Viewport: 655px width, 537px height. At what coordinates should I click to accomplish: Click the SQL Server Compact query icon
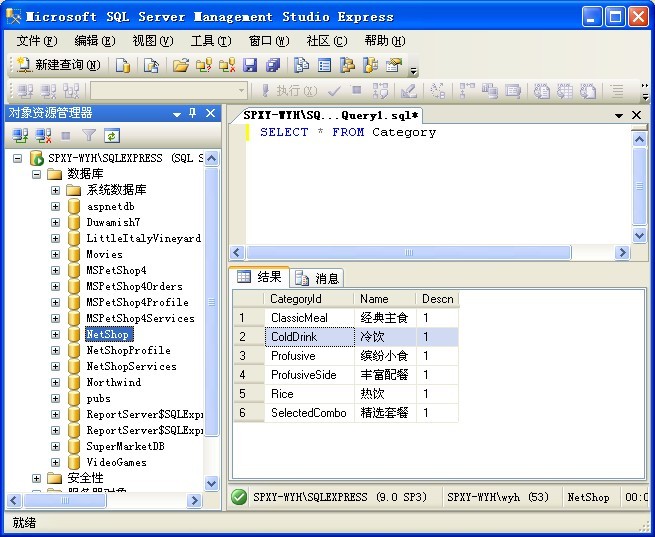tap(151, 65)
